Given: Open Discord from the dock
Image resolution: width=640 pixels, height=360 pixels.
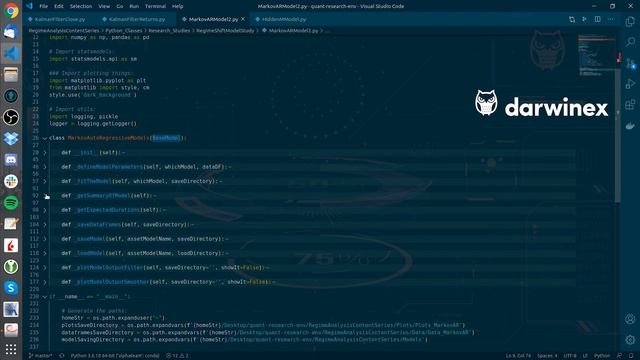Looking at the screenshot, I should [11, 160].
